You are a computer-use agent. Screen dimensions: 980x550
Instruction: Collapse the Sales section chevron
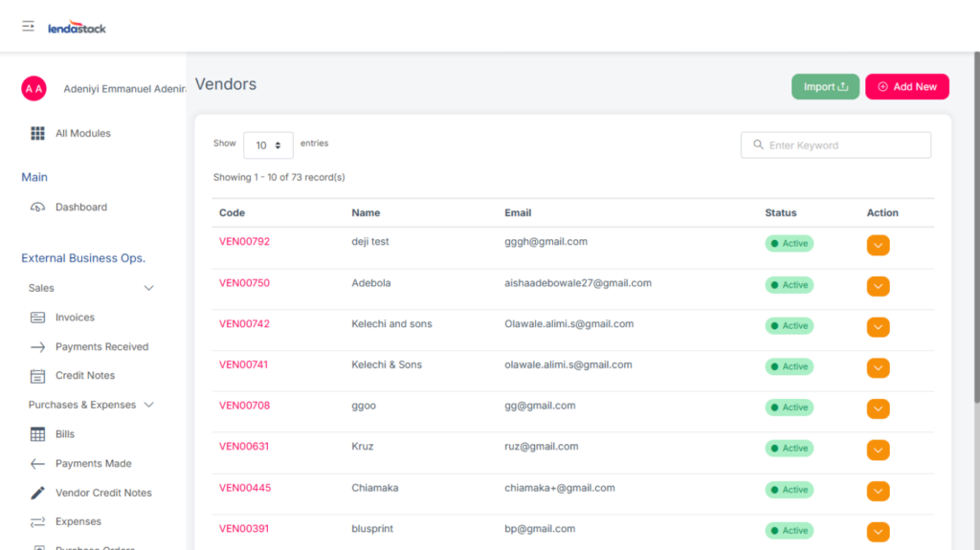tap(148, 288)
